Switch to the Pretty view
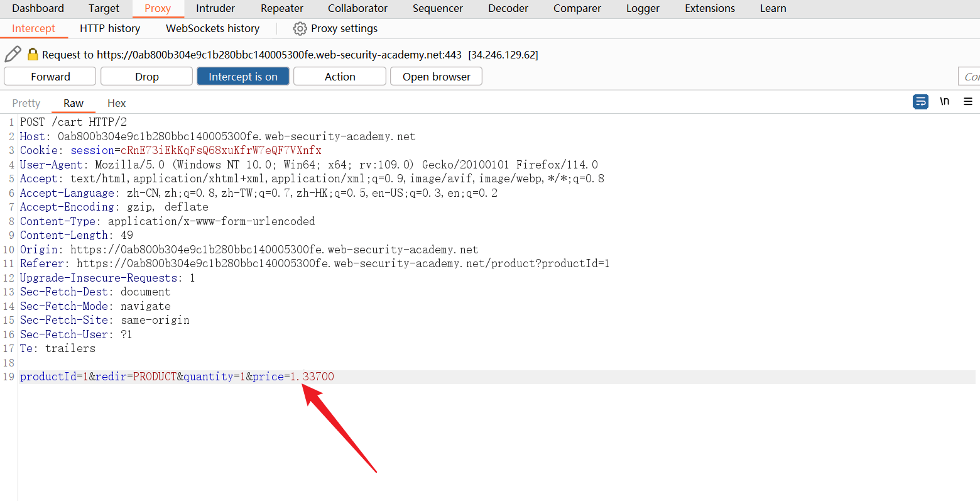The image size is (980, 501). pyautogui.click(x=26, y=103)
